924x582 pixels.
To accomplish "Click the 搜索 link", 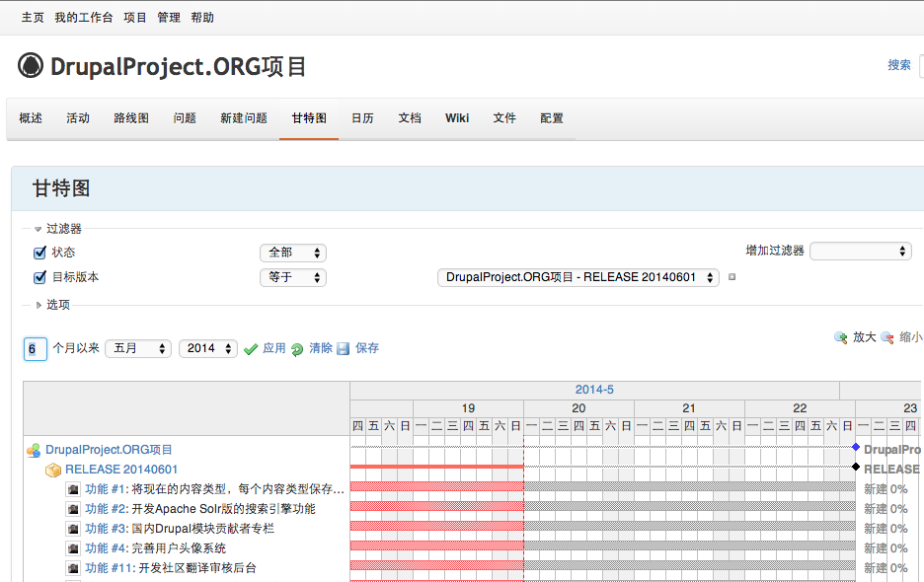I will click(899, 65).
